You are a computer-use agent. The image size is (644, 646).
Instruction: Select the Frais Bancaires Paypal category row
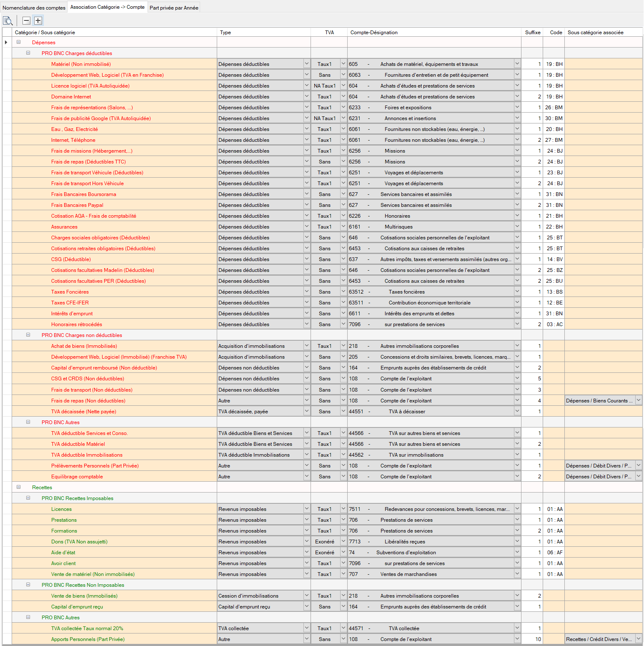pyautogui.click(x=77, y=205)
